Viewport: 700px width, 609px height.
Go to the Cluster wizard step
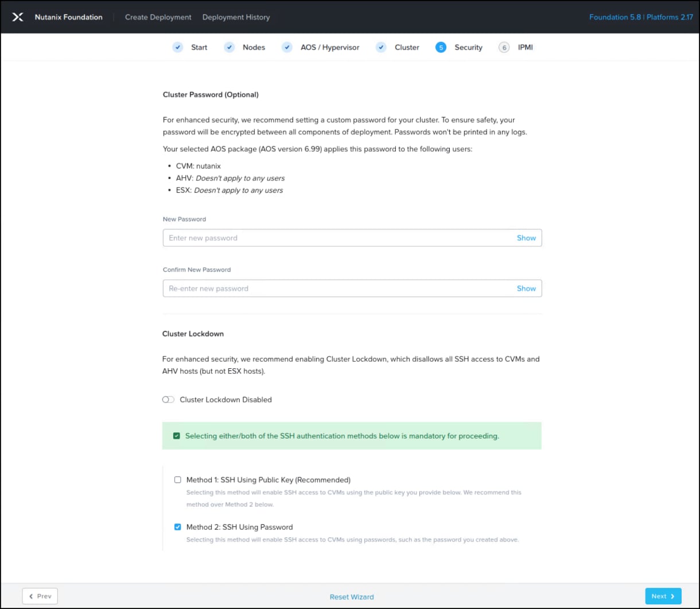[407, 48]
